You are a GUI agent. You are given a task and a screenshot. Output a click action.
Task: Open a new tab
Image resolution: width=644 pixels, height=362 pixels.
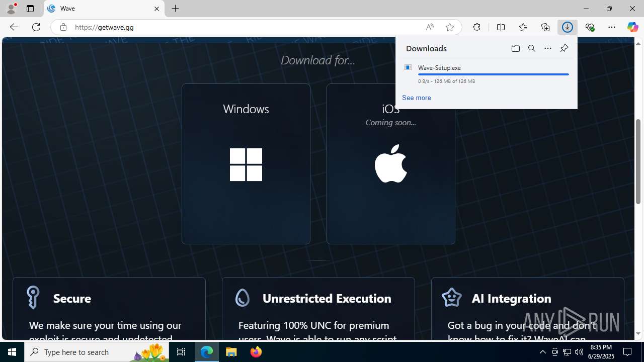176,9
